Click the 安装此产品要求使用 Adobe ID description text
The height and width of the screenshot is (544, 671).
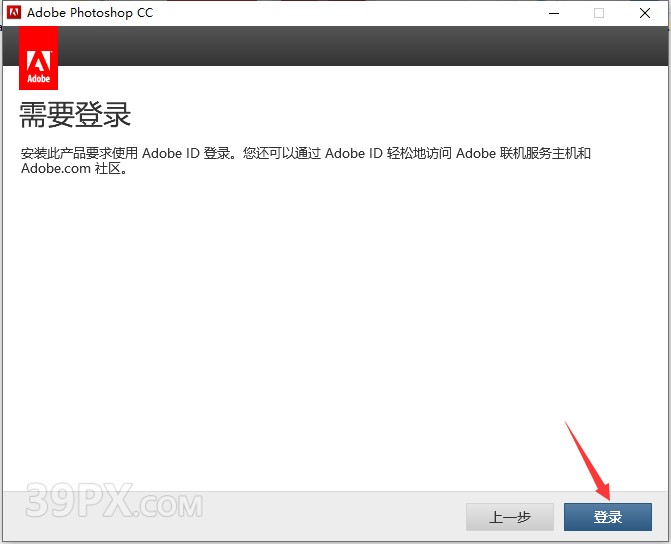pyautogui.click(x=306, y=161)
